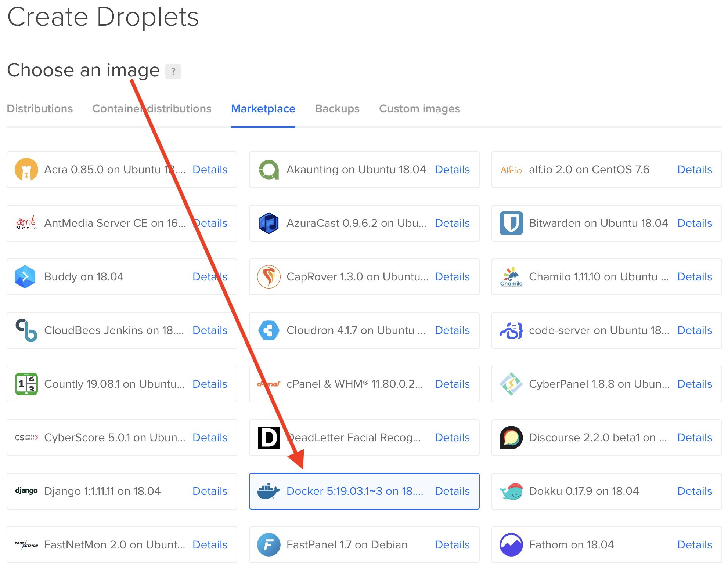This screenshot has width=728, height=569.
Task: Choose the Akaunting on Ubuntu 18.04 name
Action: 356,170
